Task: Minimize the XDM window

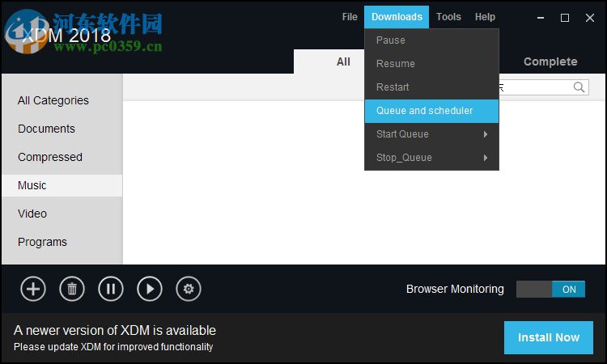Action: (541, 18)
